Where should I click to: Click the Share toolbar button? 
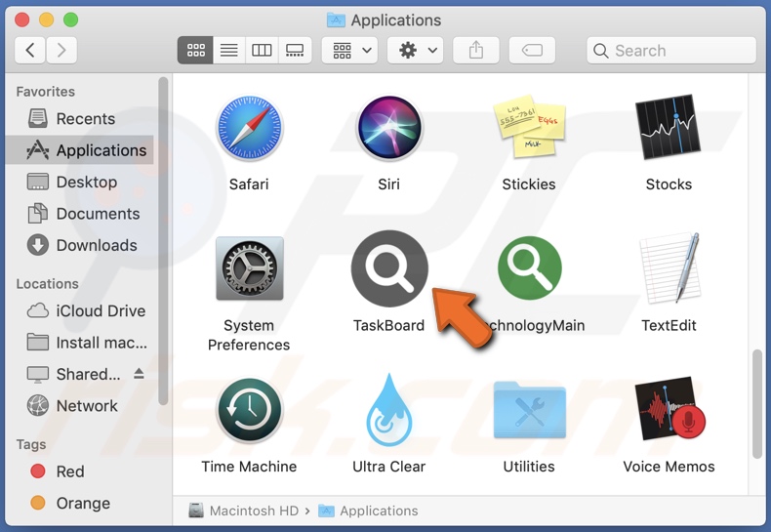pos(476,50)
